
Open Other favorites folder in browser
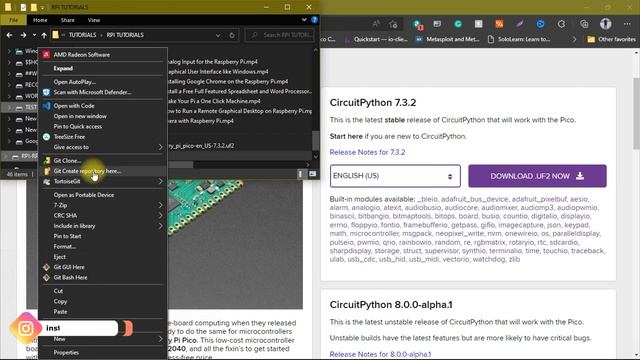tap(611, 39)
